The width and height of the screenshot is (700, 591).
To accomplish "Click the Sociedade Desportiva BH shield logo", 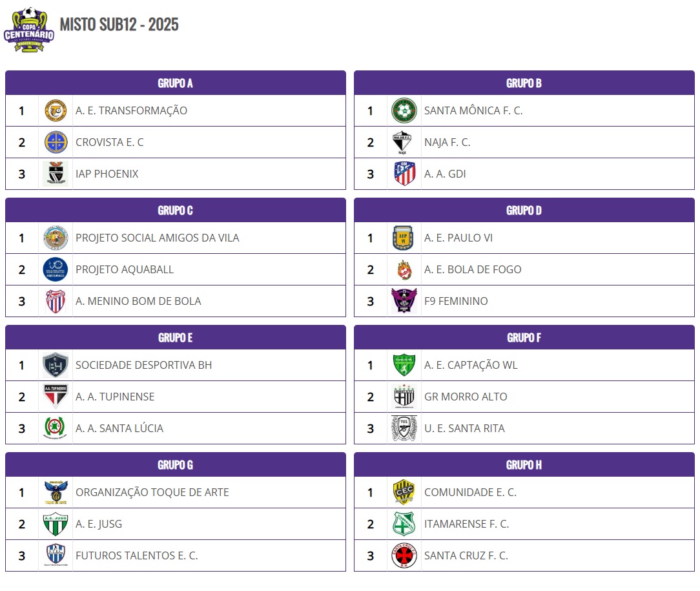I will point(56,365).
